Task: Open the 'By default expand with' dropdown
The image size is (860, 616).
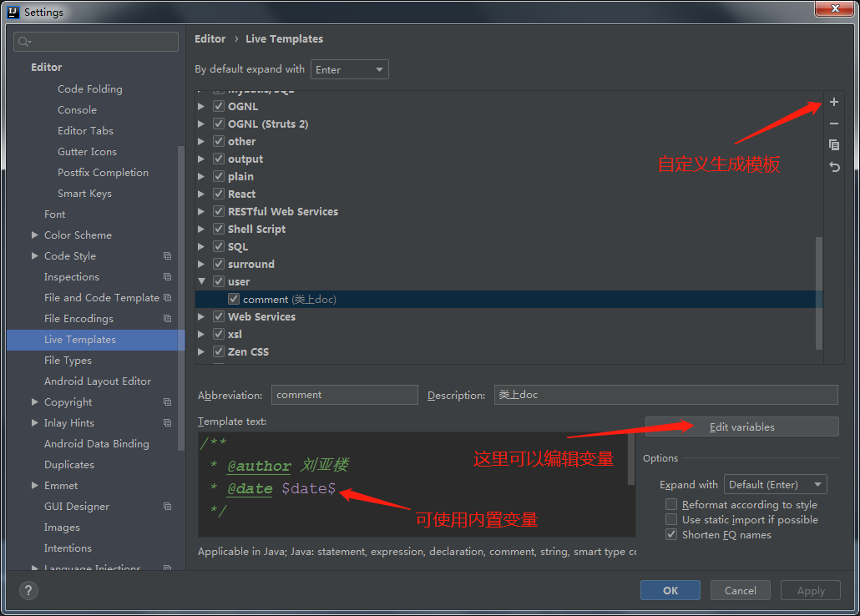Action: 349,69
